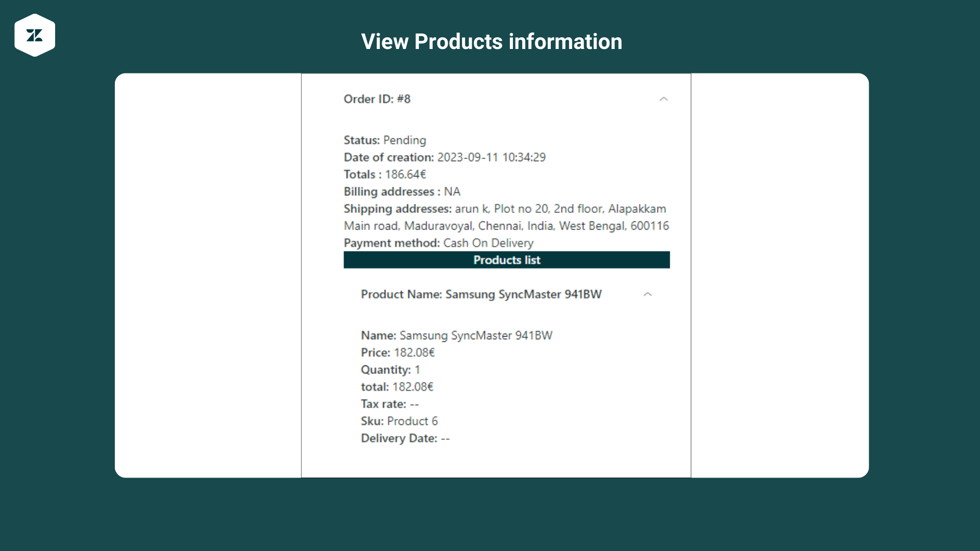Click the Status: Pending line

[385, 140]
